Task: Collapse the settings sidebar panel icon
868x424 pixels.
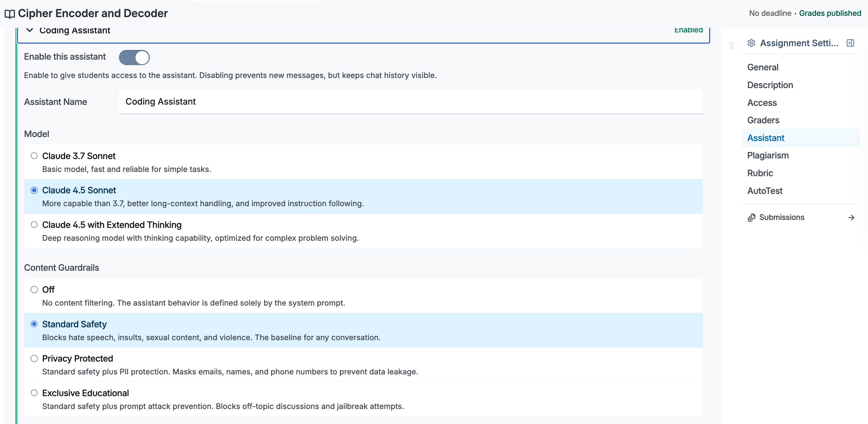Action: pyautogui.click(x=850, y=43)
